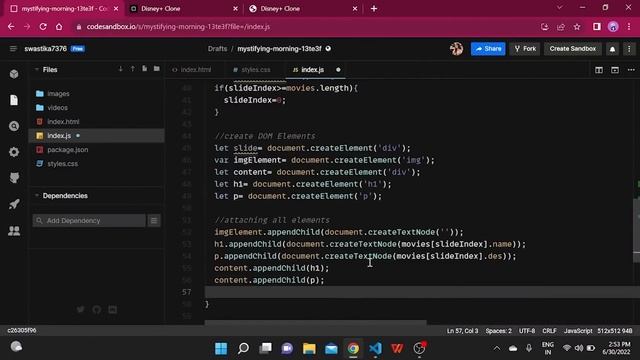Open the CodeSandbox hamburger menu

pos(13,49)
